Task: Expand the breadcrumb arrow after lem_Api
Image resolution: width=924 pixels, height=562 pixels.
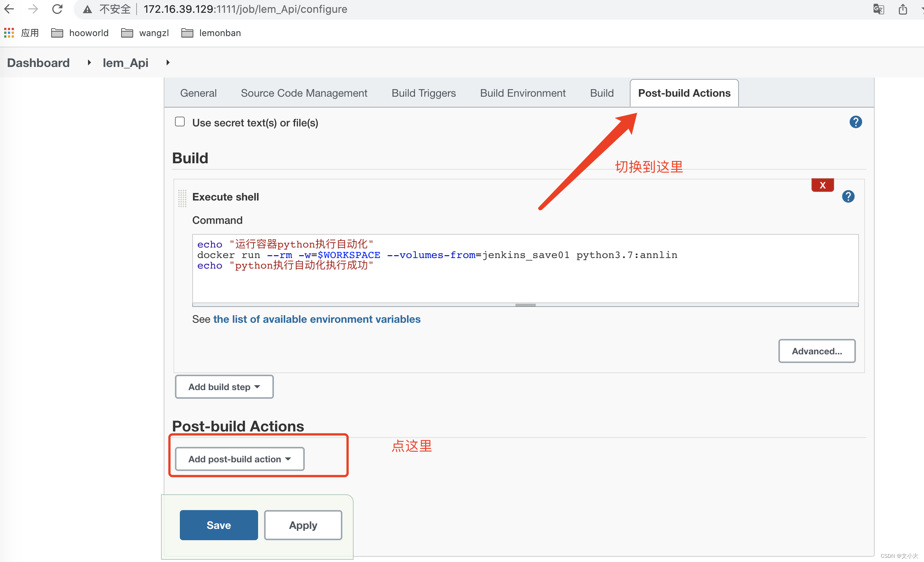Action: (167, 62)
